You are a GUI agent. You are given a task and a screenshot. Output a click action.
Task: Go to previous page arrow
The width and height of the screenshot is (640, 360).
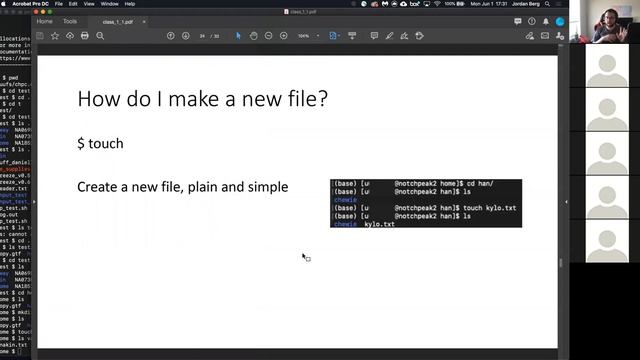click(x=171, y=36)
